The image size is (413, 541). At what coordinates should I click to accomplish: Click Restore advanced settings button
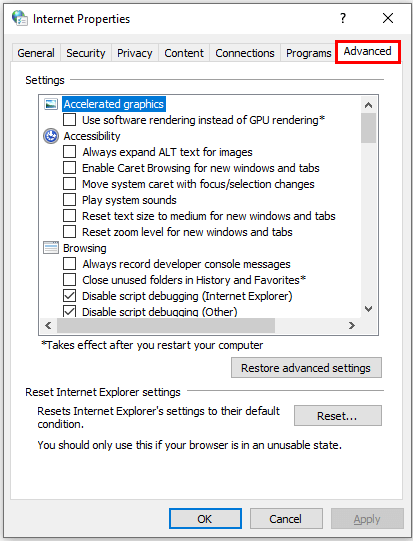pyautogui.click(x=306, y=368)
